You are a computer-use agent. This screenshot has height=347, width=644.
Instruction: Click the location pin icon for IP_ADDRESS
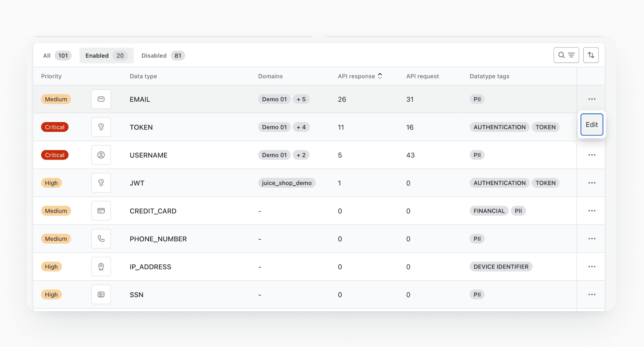click(x=101, y=267)
